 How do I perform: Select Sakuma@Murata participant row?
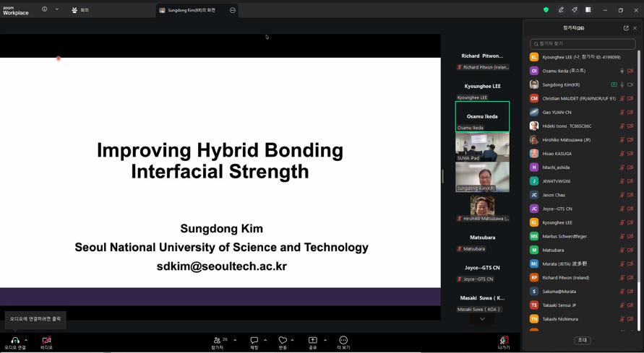click(583, 292)
